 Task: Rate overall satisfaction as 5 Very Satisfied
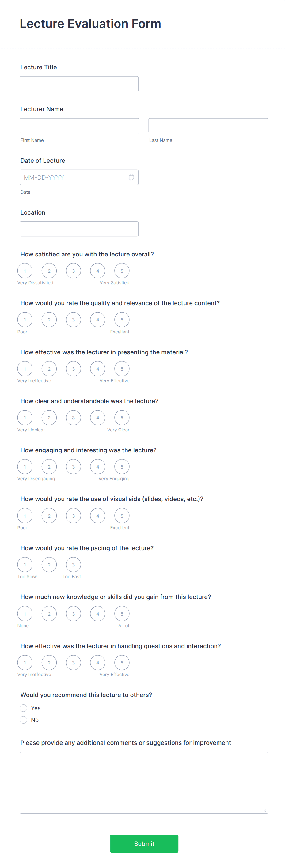coord(121,271)
